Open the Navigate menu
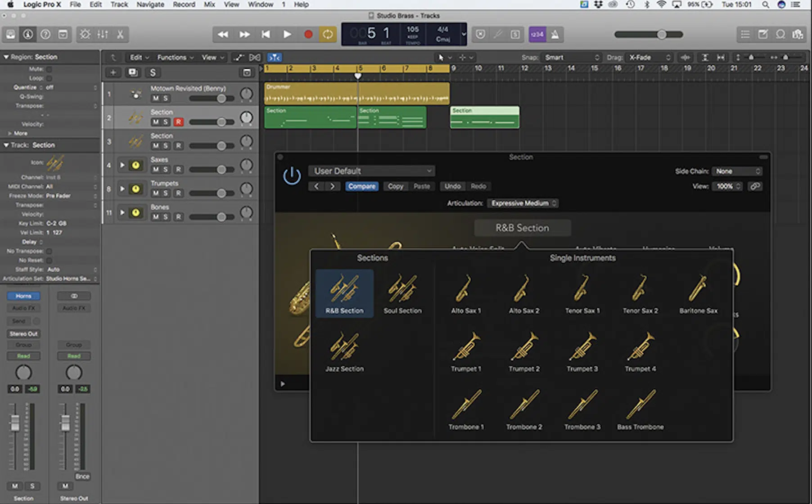The width and height of the screenshot is (812, 504). 150,4
